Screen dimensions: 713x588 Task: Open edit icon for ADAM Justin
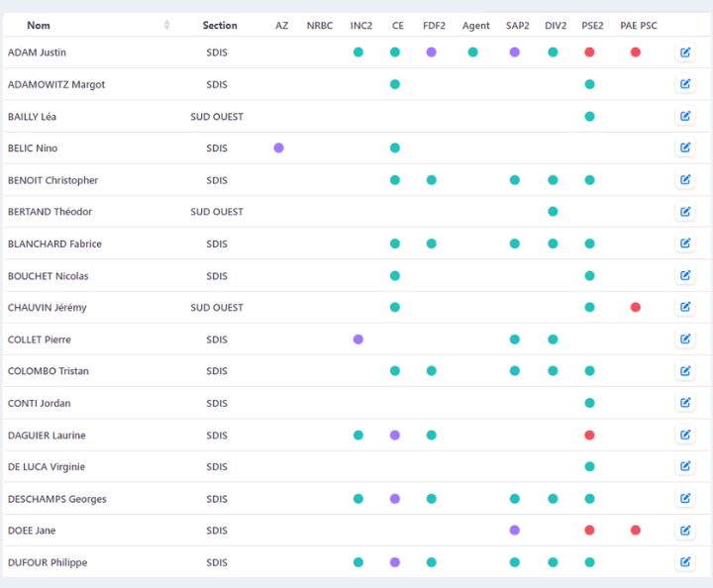click(685, 52)
